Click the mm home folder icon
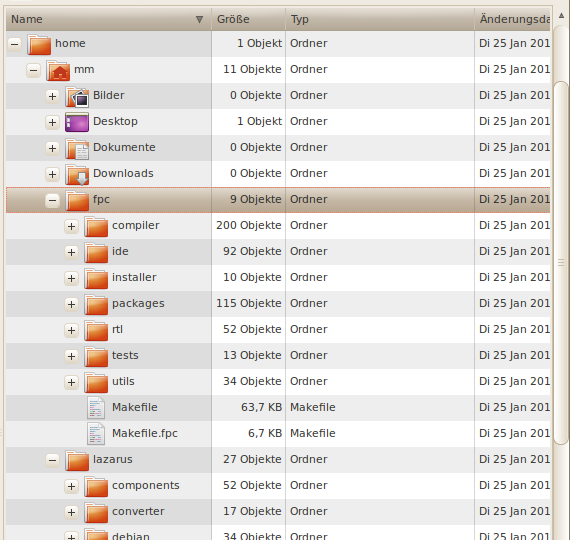The height and width of the screenshot is (540, 570). click(58, 70)
